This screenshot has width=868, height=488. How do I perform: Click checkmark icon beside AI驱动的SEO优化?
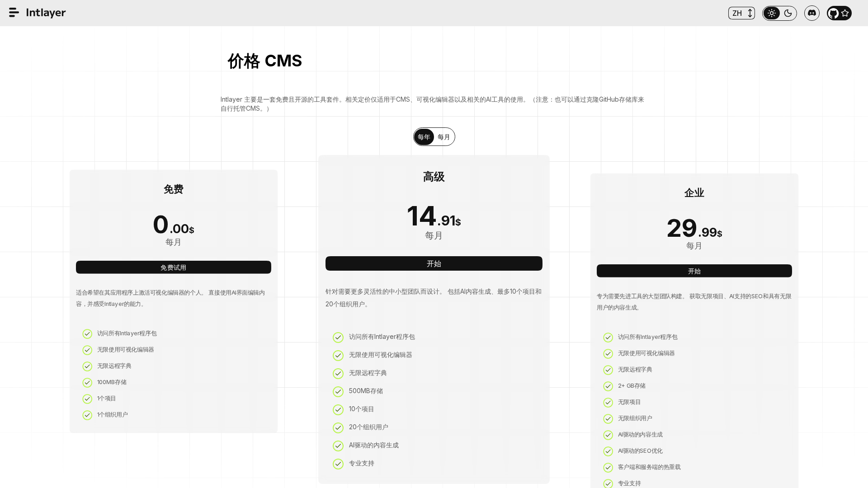coord(608,451)
